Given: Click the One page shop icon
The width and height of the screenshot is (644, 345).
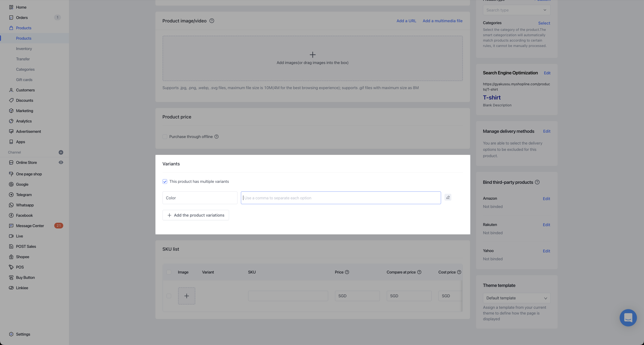Looking at the screenshot, I should [11, 174].
